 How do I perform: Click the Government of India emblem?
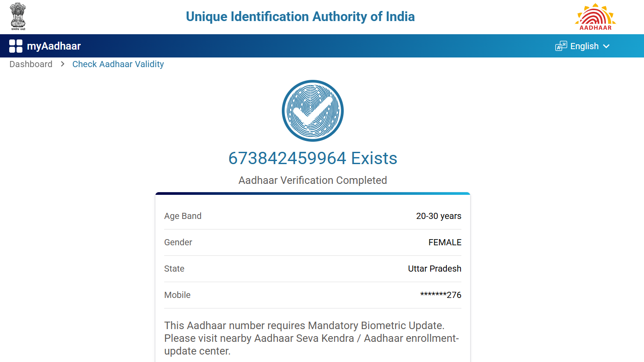pos(18,16)
